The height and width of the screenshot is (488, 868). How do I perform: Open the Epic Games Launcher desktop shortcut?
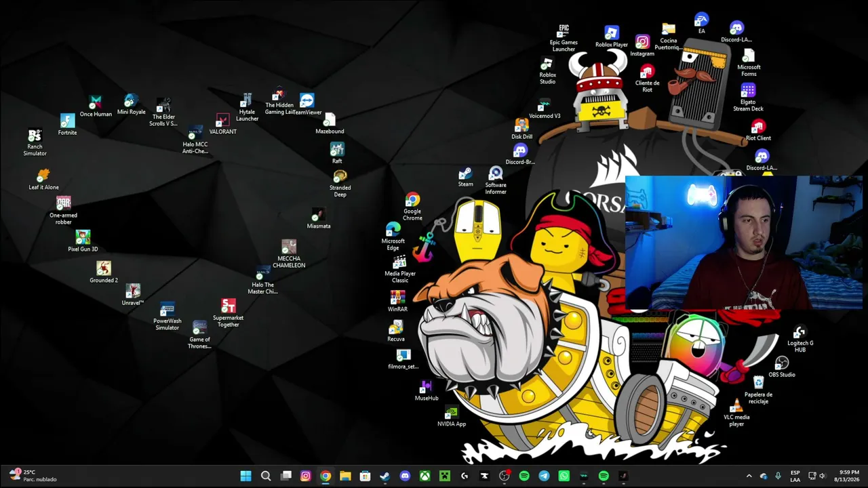click(x=564, y=38)
